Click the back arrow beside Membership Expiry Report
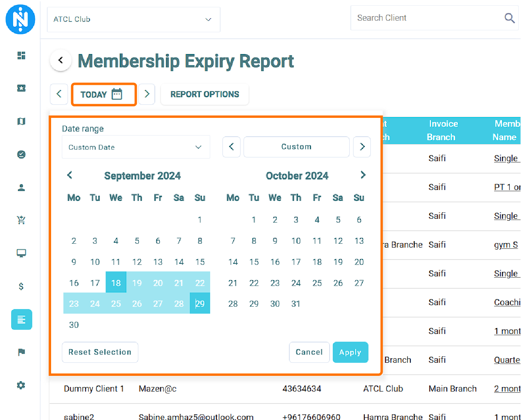Screen dimensions: 521x420 [60, 60]
